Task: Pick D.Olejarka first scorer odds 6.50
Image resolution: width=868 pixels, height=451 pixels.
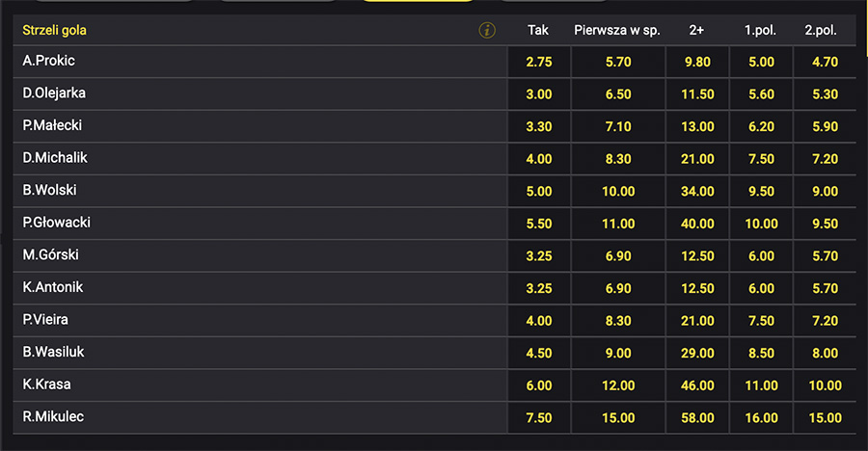Action: (x=617, y=94)
